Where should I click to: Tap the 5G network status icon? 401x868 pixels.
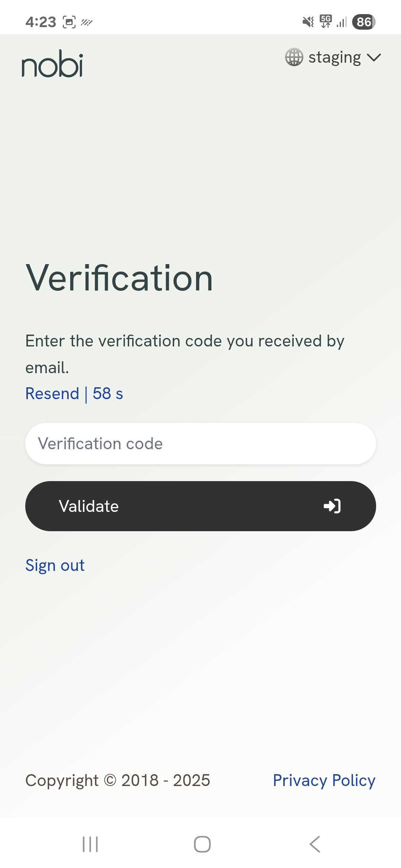tap(326, 22)
